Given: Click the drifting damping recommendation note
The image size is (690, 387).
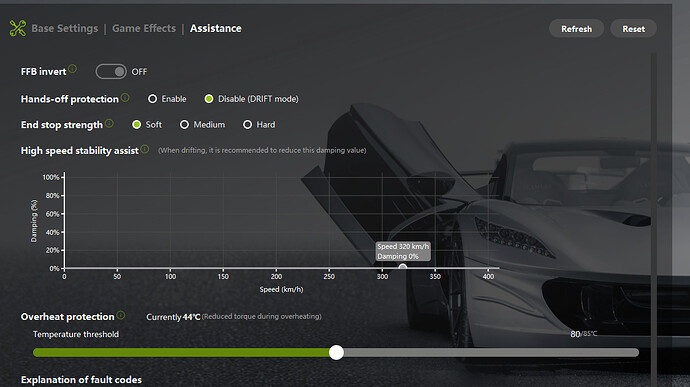Looking at the screenshot, I should point(262,150).
